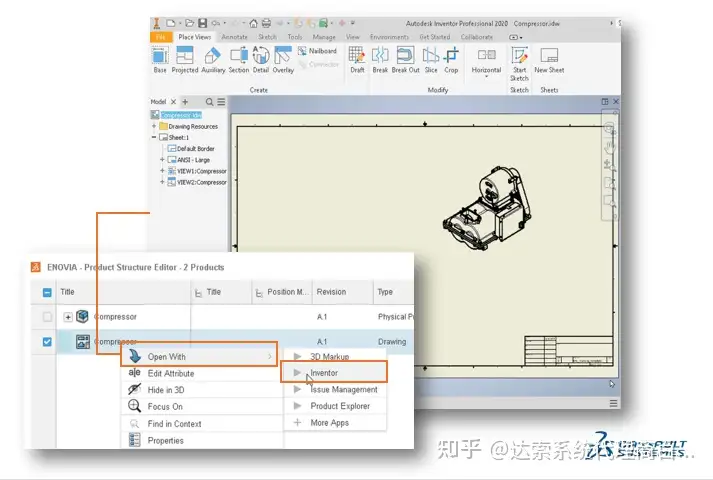Switch to the Manage ribbon tab
Image resolution: width=713 pixels, height=480 pixels.
coord(324,37)
